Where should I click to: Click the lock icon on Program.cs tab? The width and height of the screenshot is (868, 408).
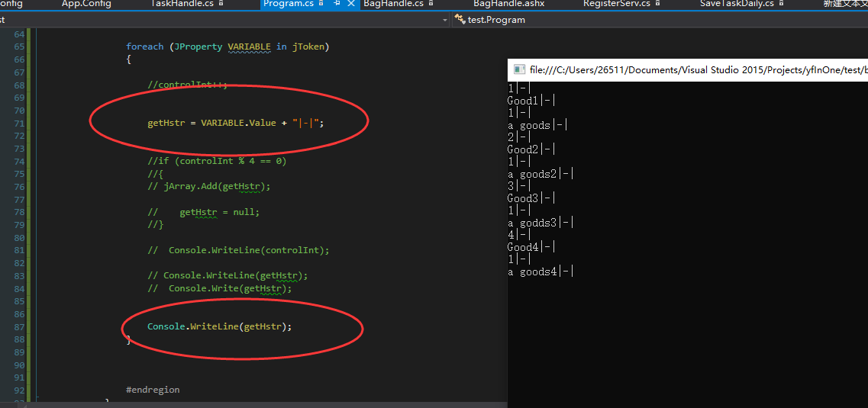pos(323,4)
